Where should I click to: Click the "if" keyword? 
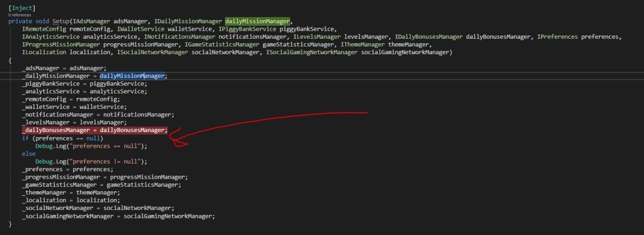25,138
